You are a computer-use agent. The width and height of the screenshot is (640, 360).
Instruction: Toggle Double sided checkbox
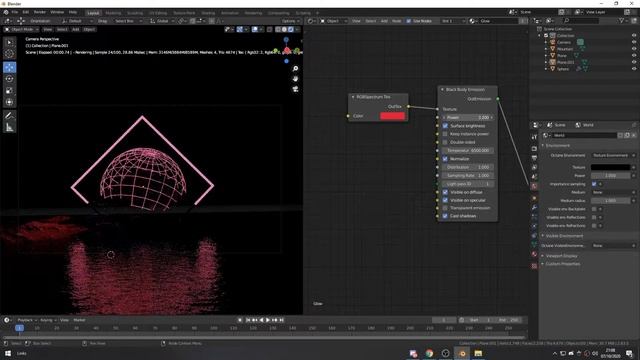coord(445,142)
